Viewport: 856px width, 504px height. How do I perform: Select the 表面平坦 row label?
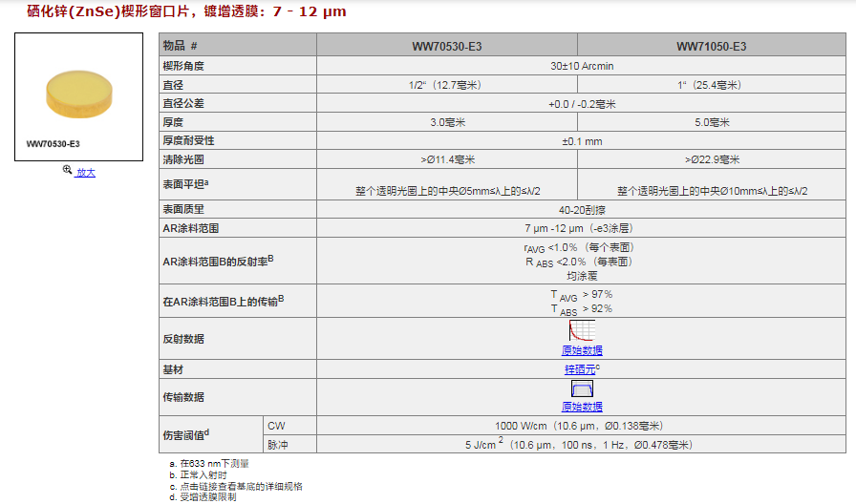point(185,183)
